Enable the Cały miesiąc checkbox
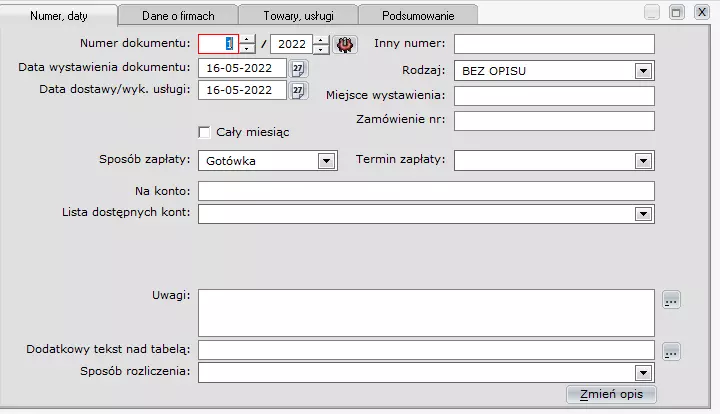This screenshot has height=414, width=720. pyautogui.click(x=204, y=132)
